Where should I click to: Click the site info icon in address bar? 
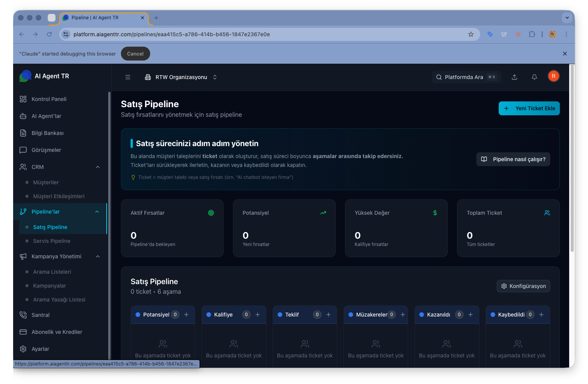[66, 34]
